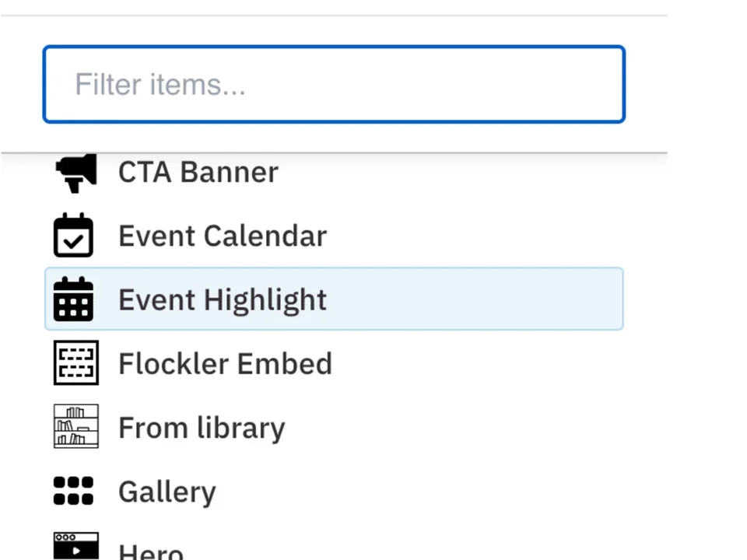Select the bookshelf icon for From library
Image resolution: width=747 pixels, height=560 pixels.
75,426
